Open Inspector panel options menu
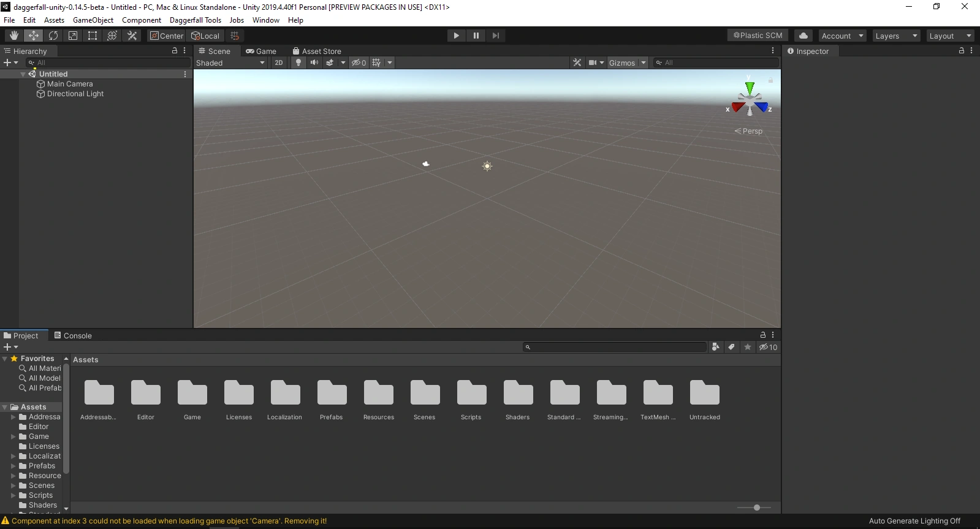Image resolution: width=980 pixels, height=529 pixels. pos(971,51)
